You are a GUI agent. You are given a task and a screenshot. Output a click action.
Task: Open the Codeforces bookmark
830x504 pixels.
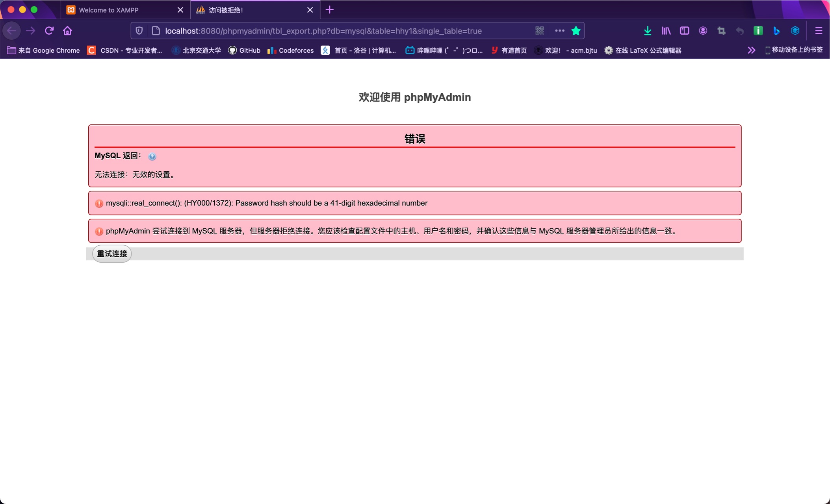pos(290,50)
